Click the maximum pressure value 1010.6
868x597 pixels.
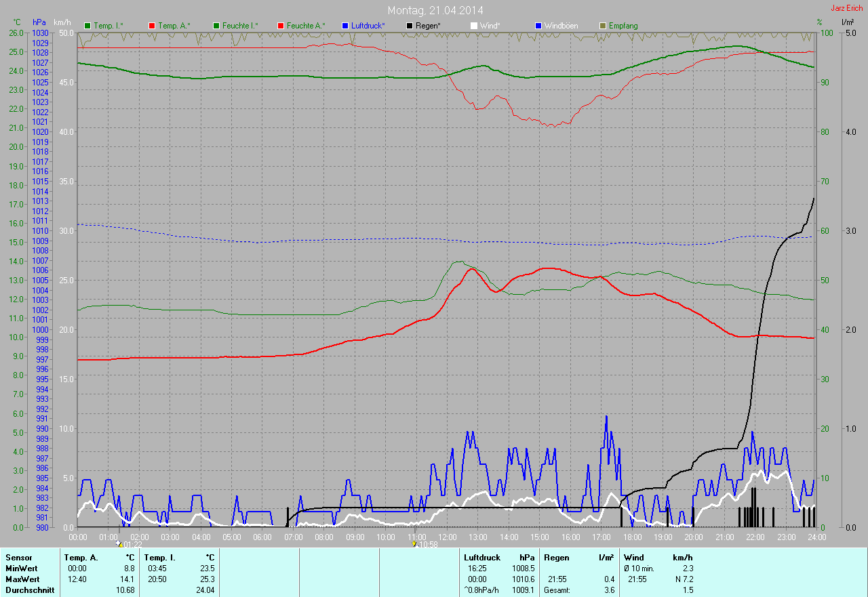click(523, 579)
